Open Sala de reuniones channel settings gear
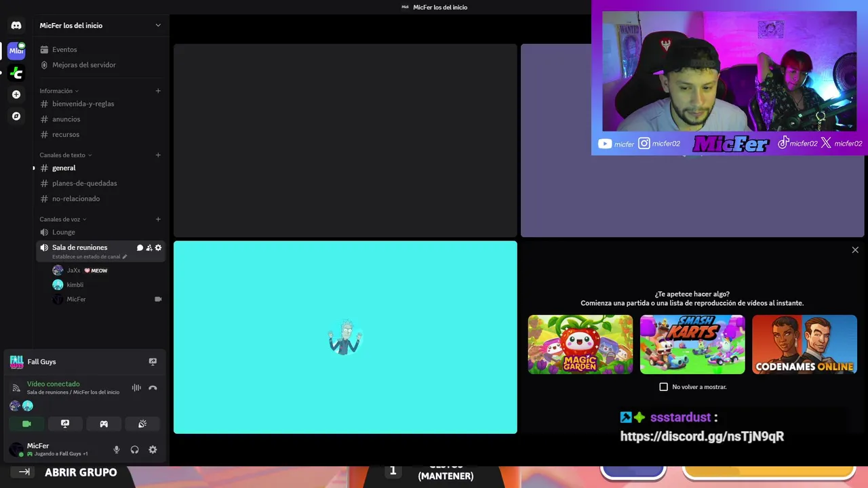The image size is (868, 488). click(x=158, y=248)
